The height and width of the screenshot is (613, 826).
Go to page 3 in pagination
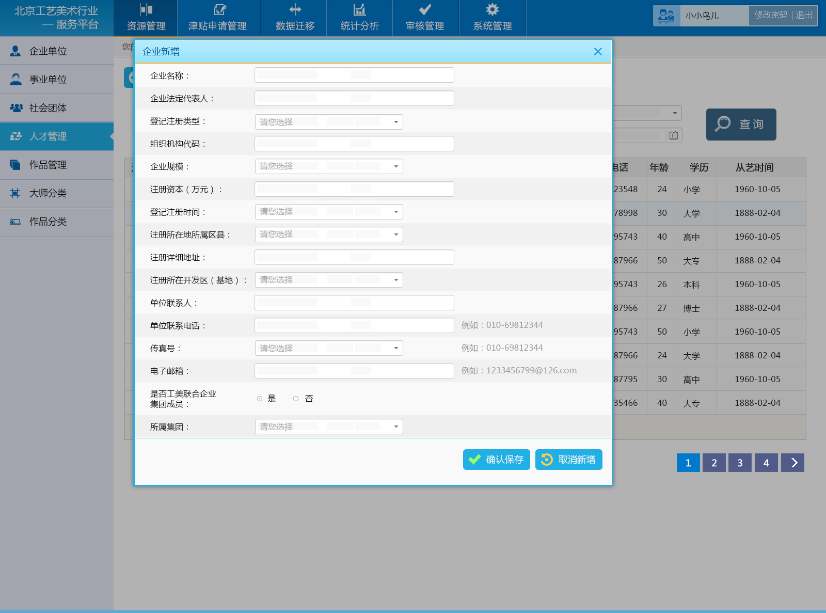point(739,462)
